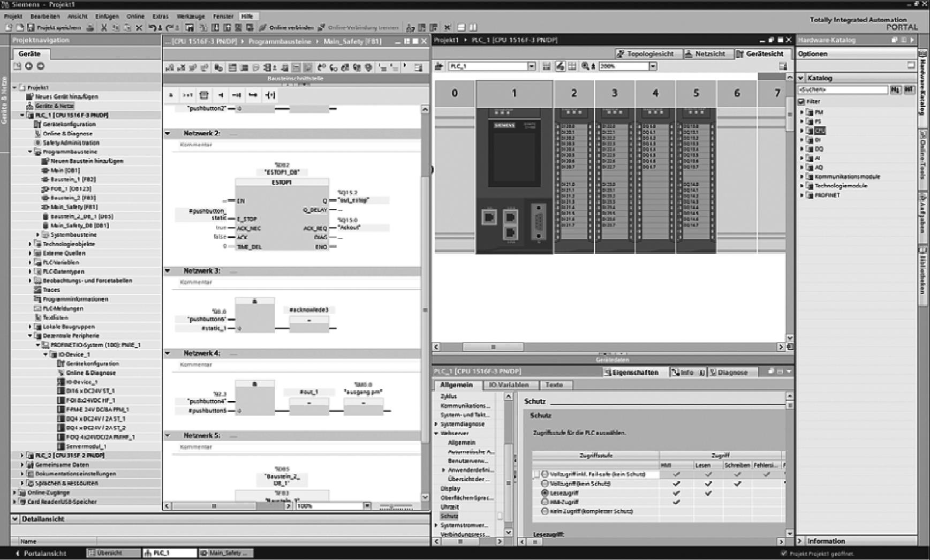This screenshot has width=930, height=560.
Task: Select Vollzugriff inkl. Fail-safe radio button
Action: (545, 474)
